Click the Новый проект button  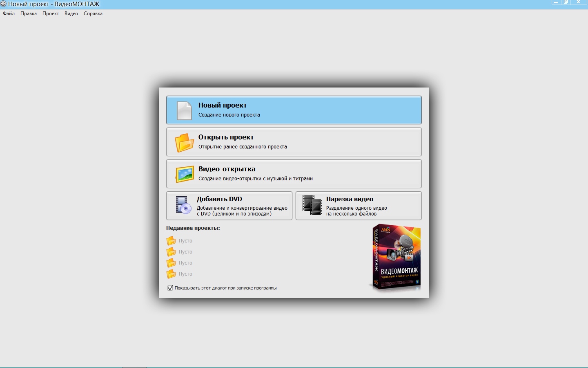(294, 110)
